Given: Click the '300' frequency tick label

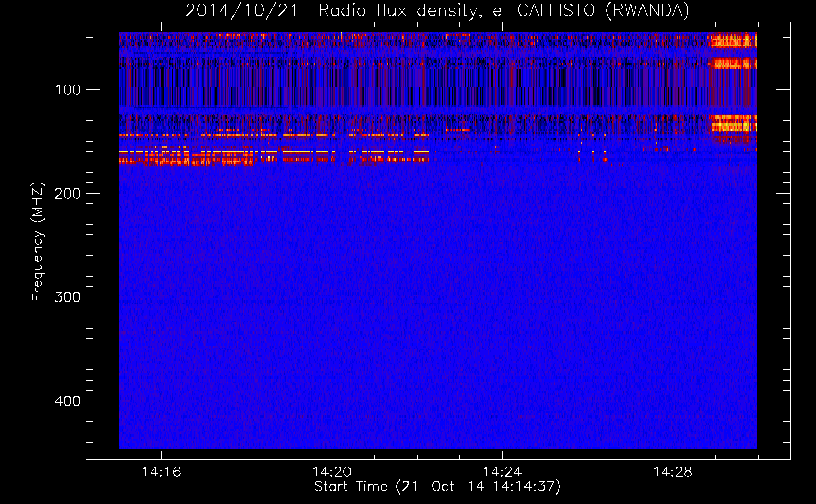Looking at the screenshot, I should pos(68,297).
